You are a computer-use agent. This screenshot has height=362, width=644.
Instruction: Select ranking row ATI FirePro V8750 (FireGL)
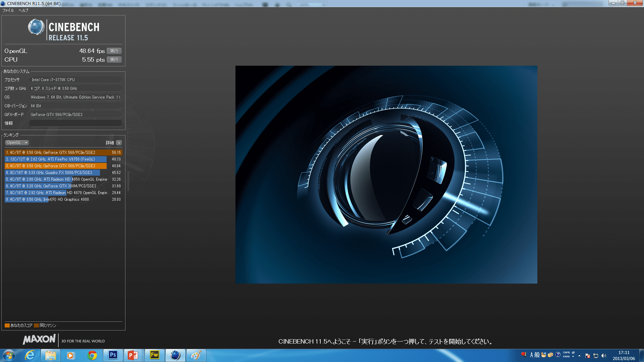(63, 159)
